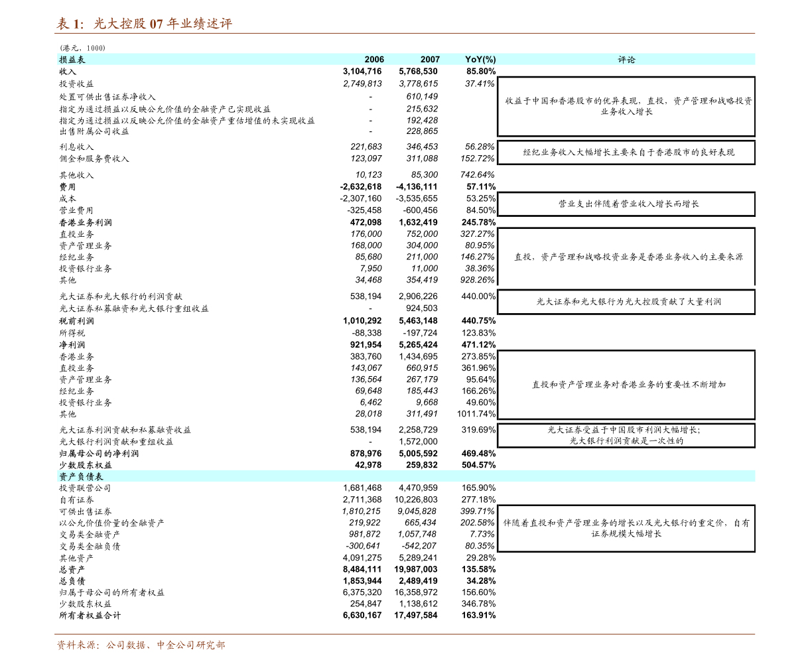The width and height of the screenshot is (812, 664).
Task: Click the percentage 327.27%
Action: point(478,234)
